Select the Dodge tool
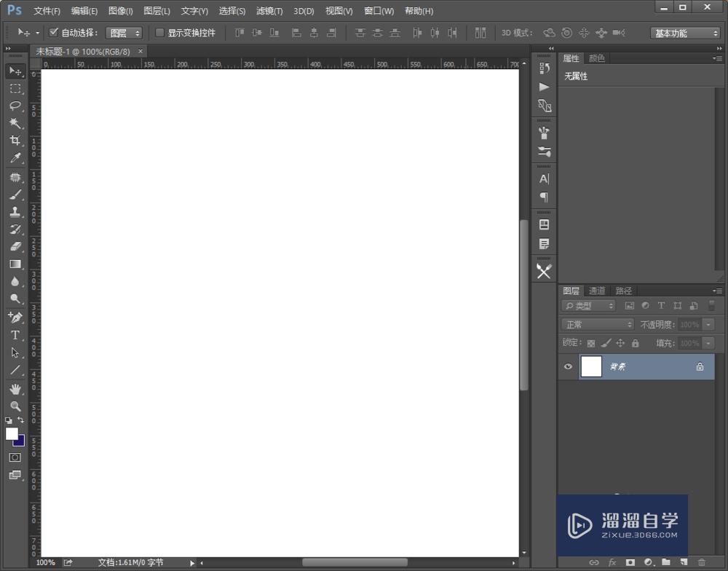 click(15, 299)
